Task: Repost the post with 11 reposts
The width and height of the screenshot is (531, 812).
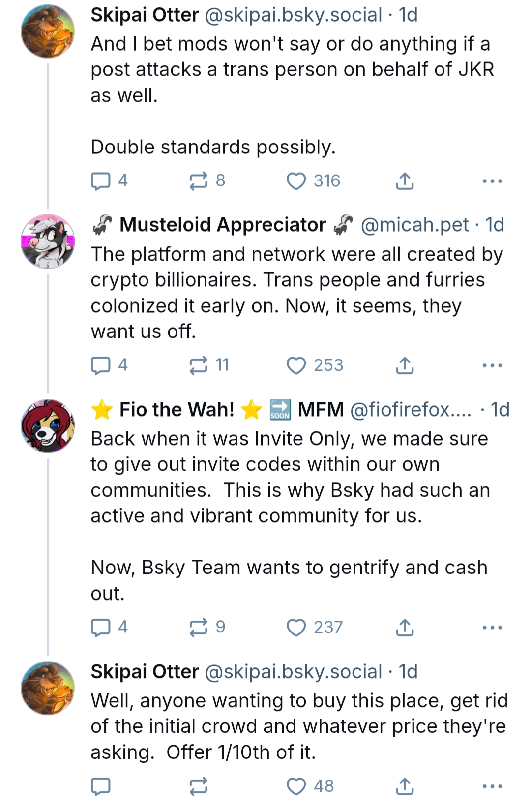Action: [x=199, y=365]
